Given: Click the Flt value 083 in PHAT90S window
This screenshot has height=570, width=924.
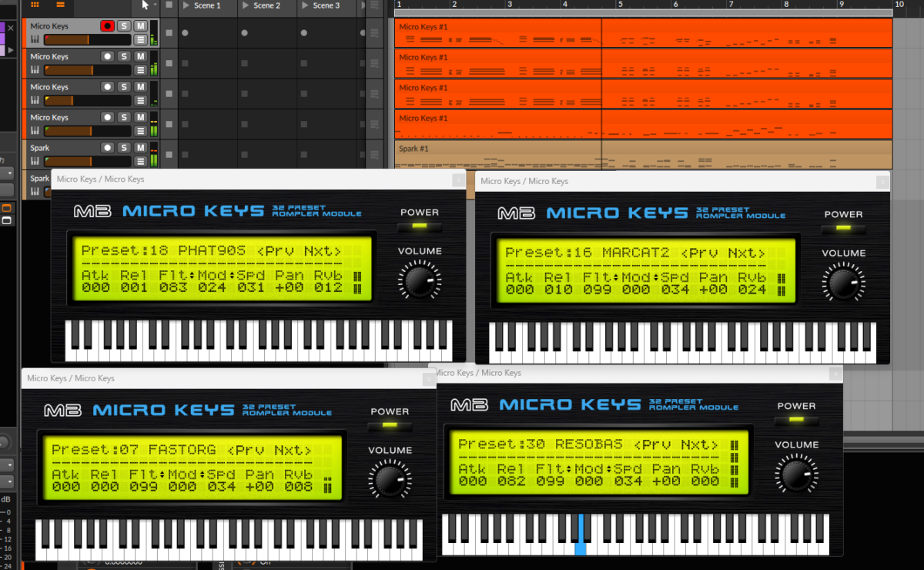Looking at the screenshot, I should click(172, 288).
